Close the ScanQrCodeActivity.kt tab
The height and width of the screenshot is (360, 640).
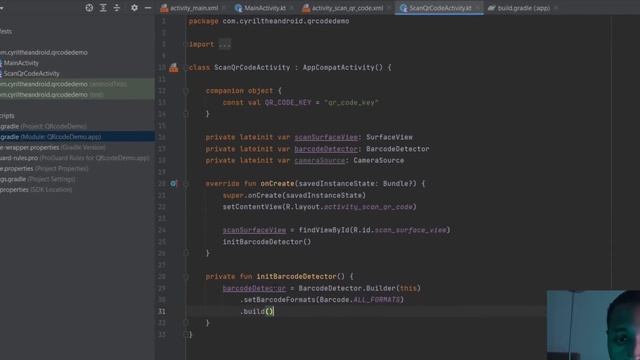click(477, 8)
